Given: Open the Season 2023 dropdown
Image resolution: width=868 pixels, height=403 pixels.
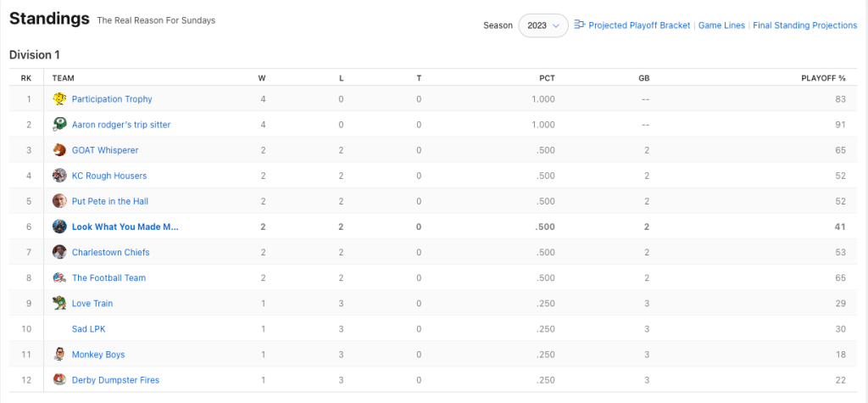Looking at the screenshot, I should [543, 25].
